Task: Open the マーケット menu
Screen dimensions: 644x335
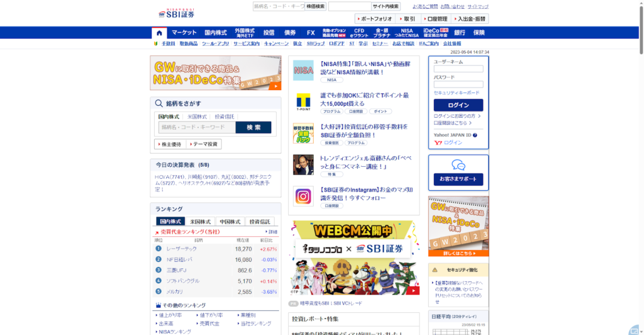Action: pyautogui.click(x=184, y=33)
